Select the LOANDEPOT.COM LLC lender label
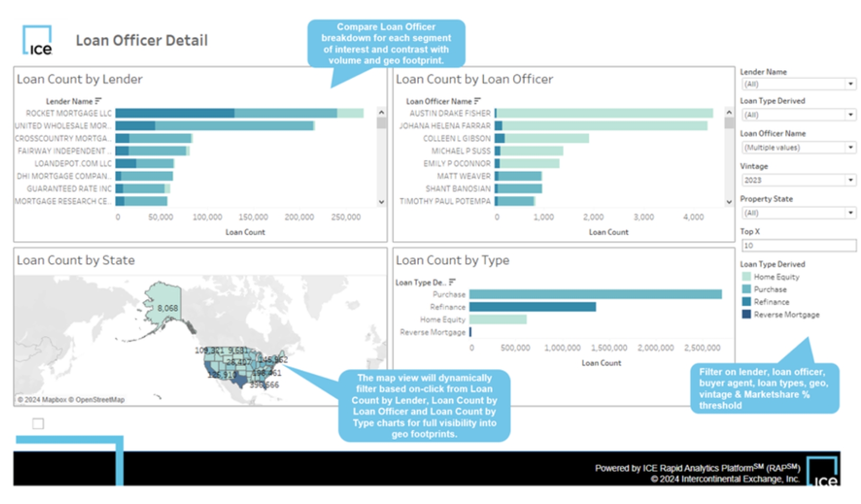 (x=73, y=163)
